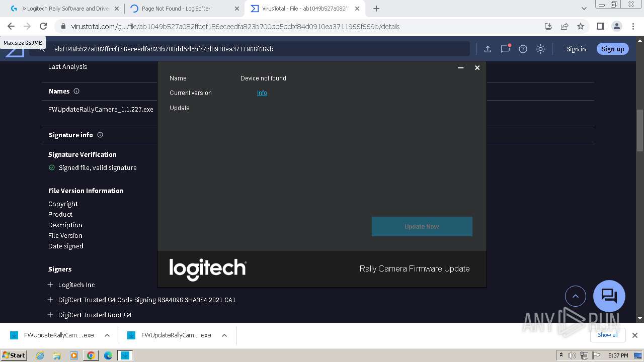644x362 pixels.
Task: Open File Explorer from the taskbar
Action: point(57,355)
